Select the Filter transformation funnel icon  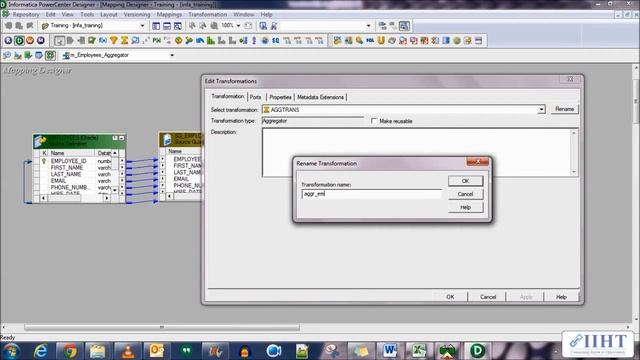114,40
